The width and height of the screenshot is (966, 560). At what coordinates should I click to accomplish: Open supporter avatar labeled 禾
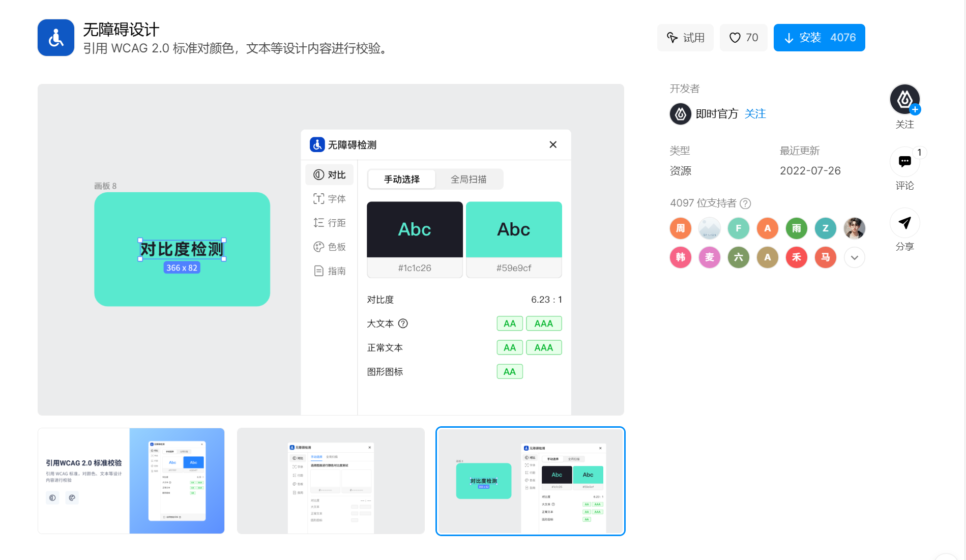click(x=797, y=257)
